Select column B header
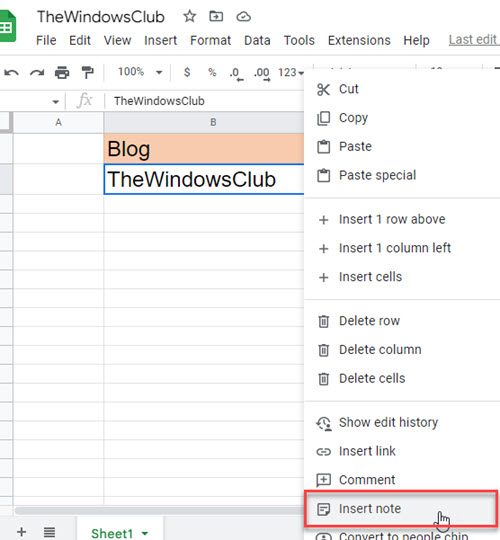The height and width of the screenshot is (540, 500). click(204, 122)
